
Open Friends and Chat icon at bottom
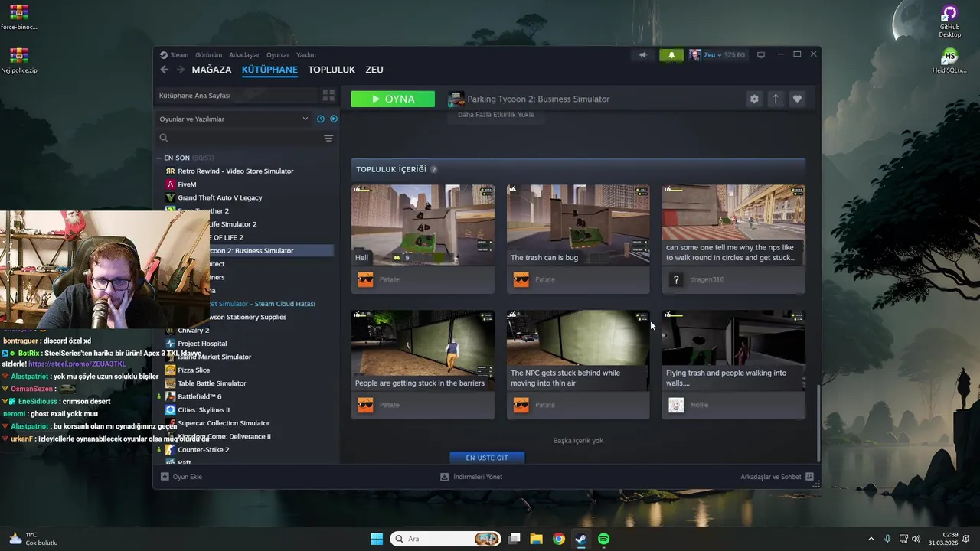pos(809,477)
